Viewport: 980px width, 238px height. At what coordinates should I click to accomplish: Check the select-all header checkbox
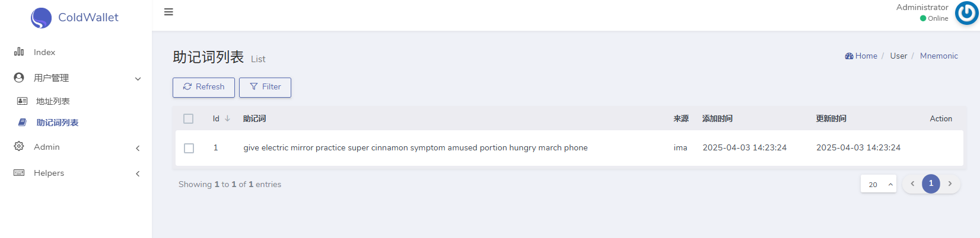189,119
